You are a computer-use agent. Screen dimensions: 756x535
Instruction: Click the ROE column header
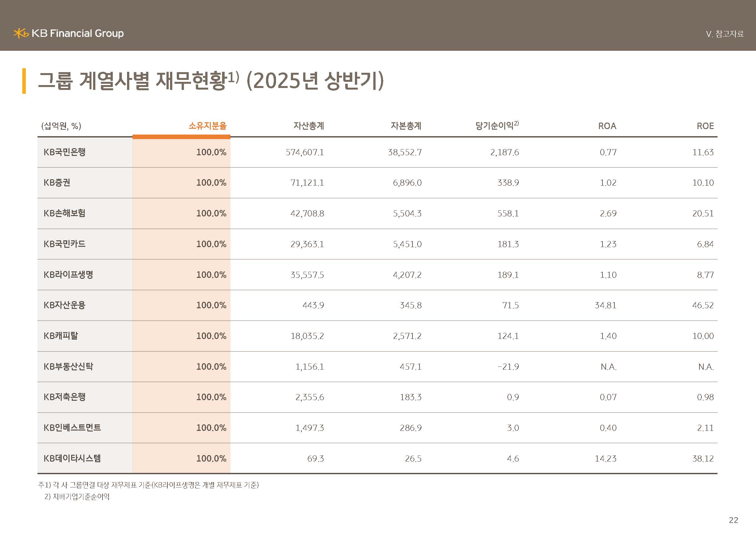(705, 126)
